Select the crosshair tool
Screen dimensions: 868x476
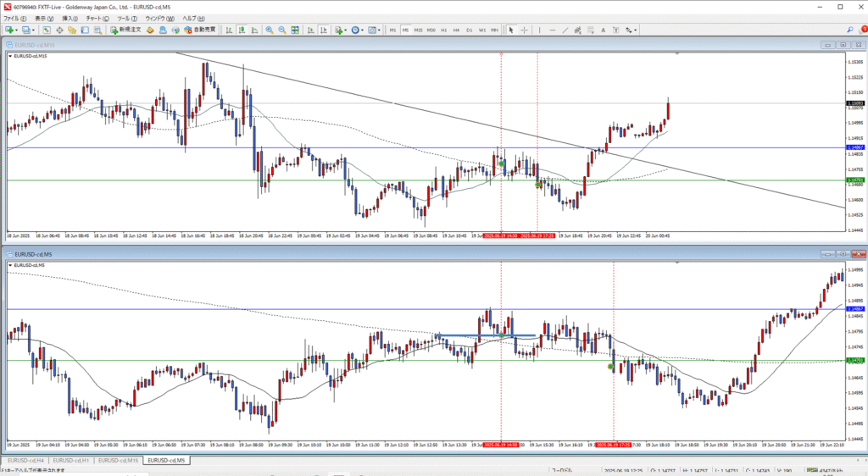tap(524, 30)
